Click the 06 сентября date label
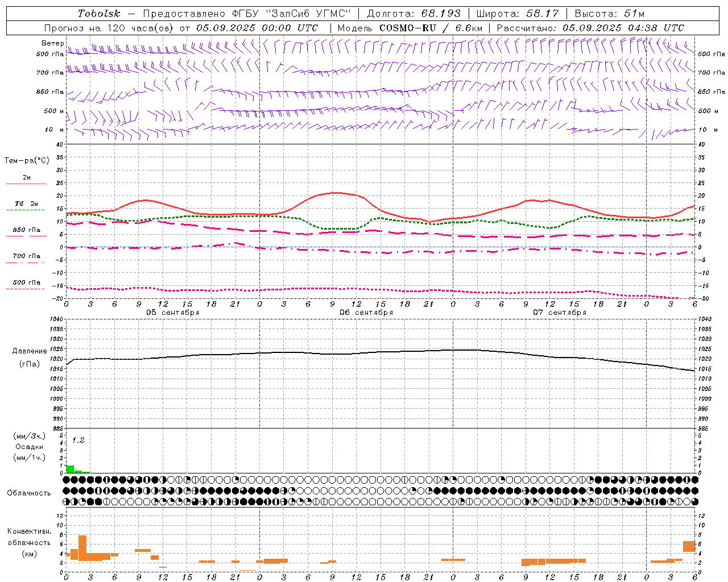The width and height of the screenshot is (728, 582). pos(366,313)
